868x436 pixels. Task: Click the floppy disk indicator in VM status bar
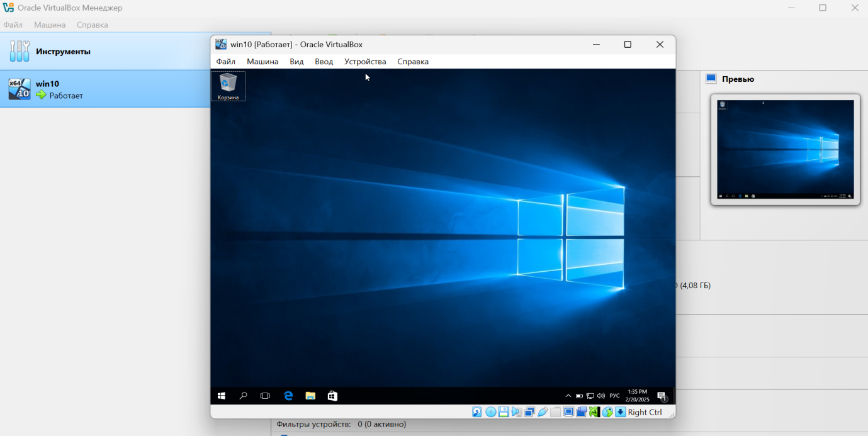click(504, 412)
